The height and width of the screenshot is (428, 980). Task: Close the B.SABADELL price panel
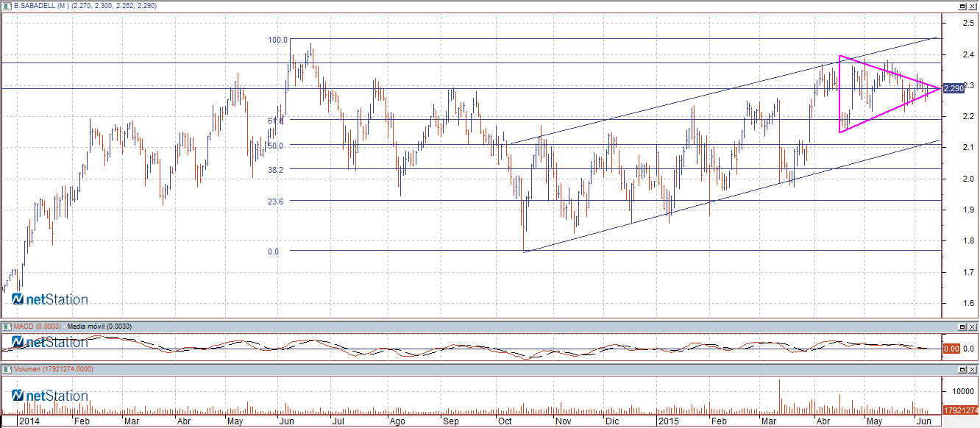[972, 5]
